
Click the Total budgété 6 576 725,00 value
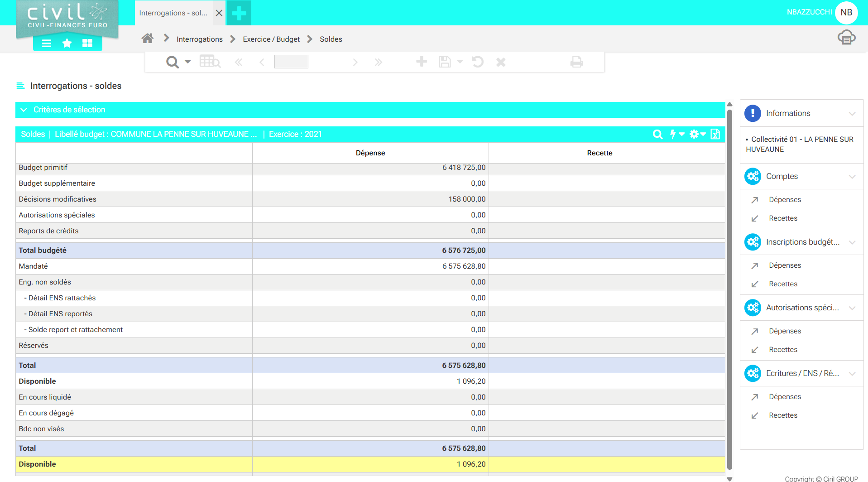point(464,251)
